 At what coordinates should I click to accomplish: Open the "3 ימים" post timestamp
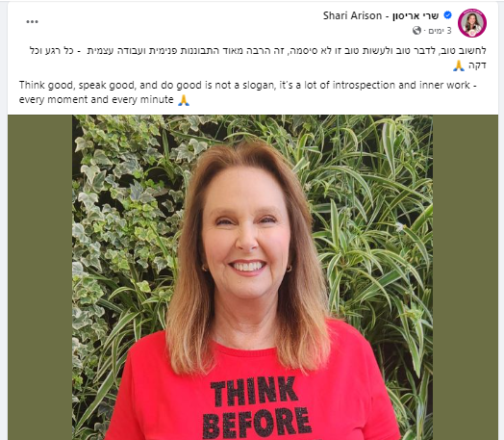440,31
